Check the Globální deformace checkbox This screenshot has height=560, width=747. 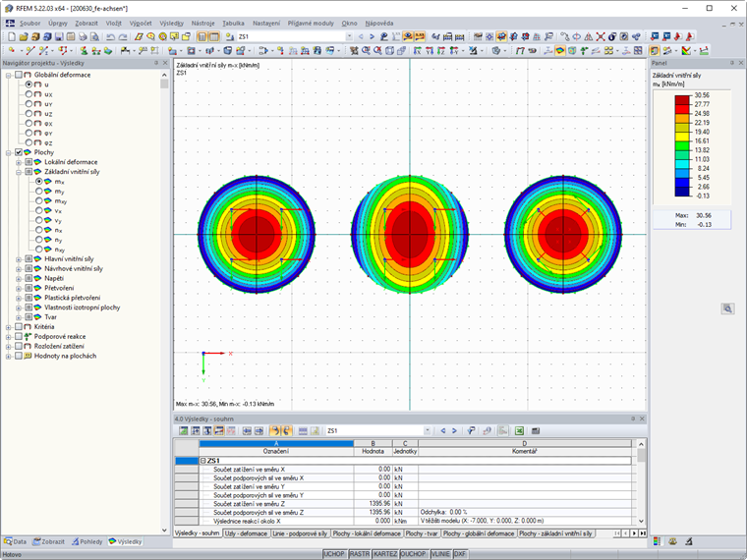tap(19, 75)
